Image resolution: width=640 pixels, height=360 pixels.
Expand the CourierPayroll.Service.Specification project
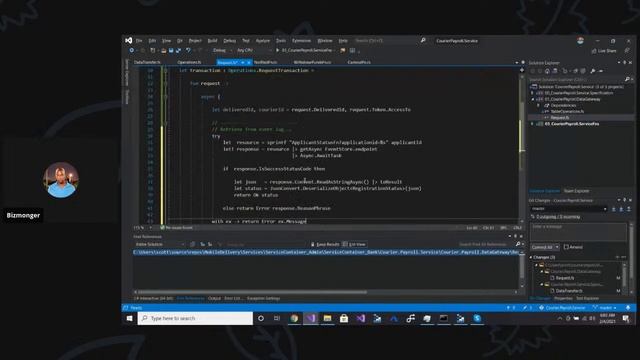[532, 93]
